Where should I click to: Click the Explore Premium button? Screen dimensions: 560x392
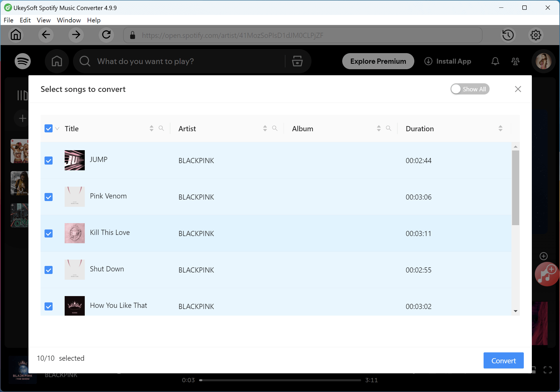378,61
